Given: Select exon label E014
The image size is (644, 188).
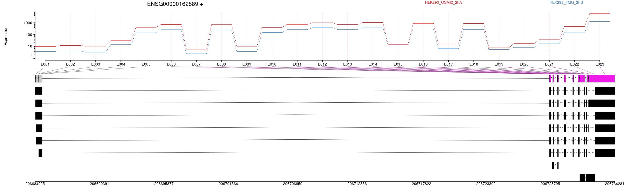Looking at the screenshot, I should coord(373,64).
